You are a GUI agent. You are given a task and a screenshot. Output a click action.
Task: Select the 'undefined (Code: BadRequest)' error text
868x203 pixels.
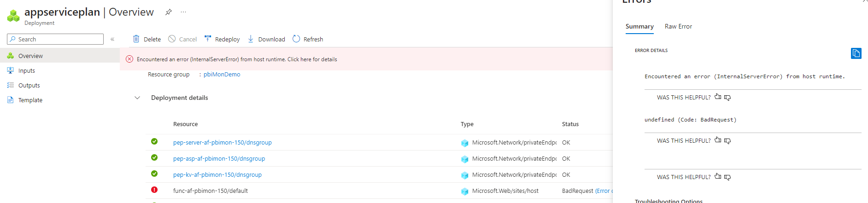[690, 120]
